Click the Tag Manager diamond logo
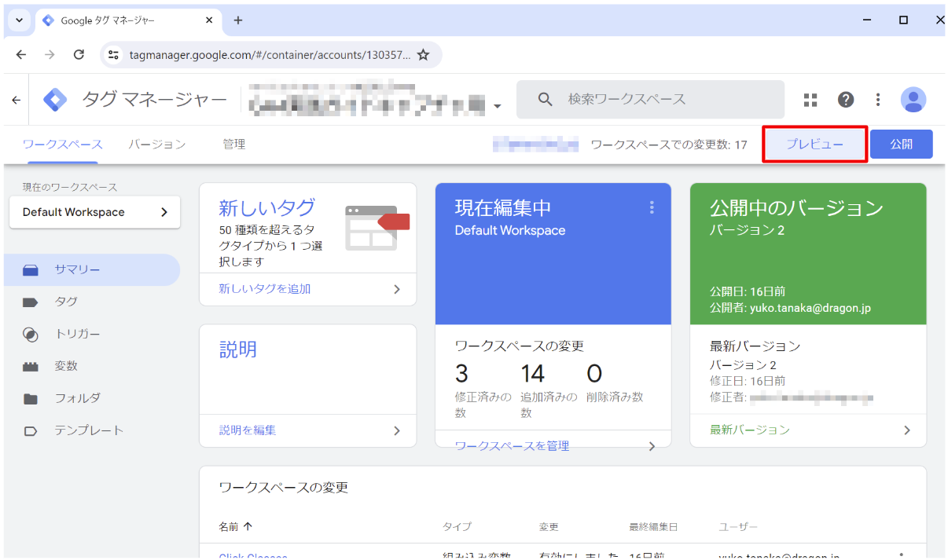The width and height of the screenshot is (948, 560). 55,100
